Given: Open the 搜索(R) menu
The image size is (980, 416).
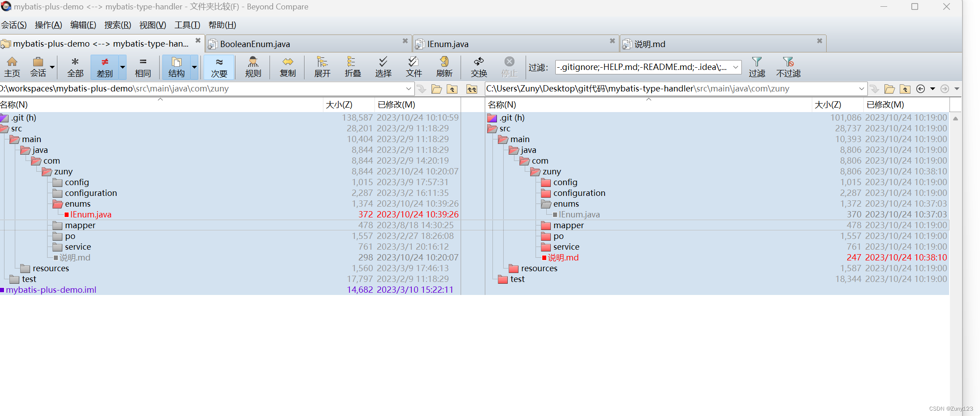Looking at the screenshot, I should click(x=118, y=25).
